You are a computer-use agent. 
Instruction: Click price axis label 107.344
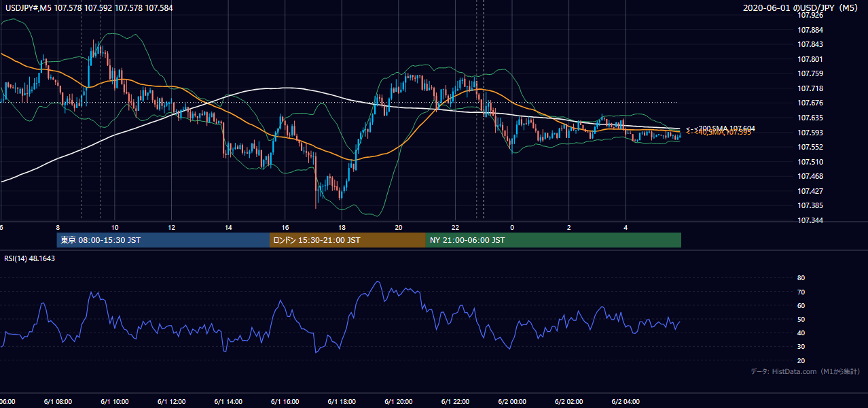pyautogui.click(x=811, y=220)
